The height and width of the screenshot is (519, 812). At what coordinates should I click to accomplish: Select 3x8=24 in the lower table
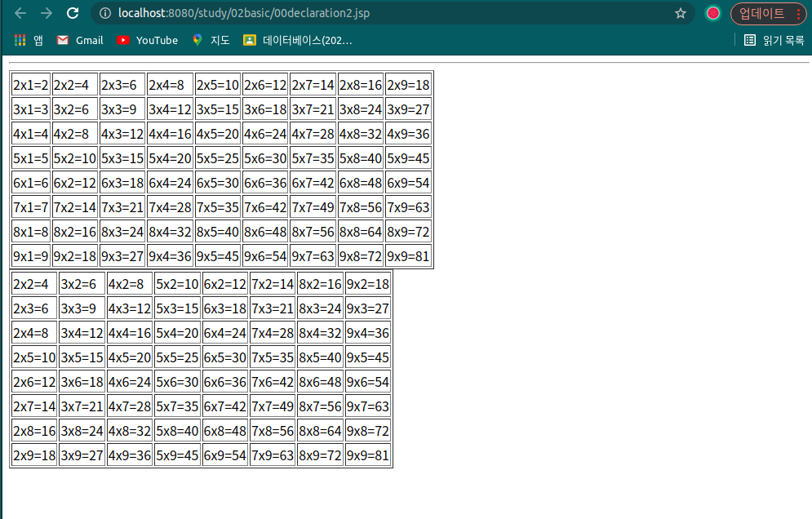point(82,431)
